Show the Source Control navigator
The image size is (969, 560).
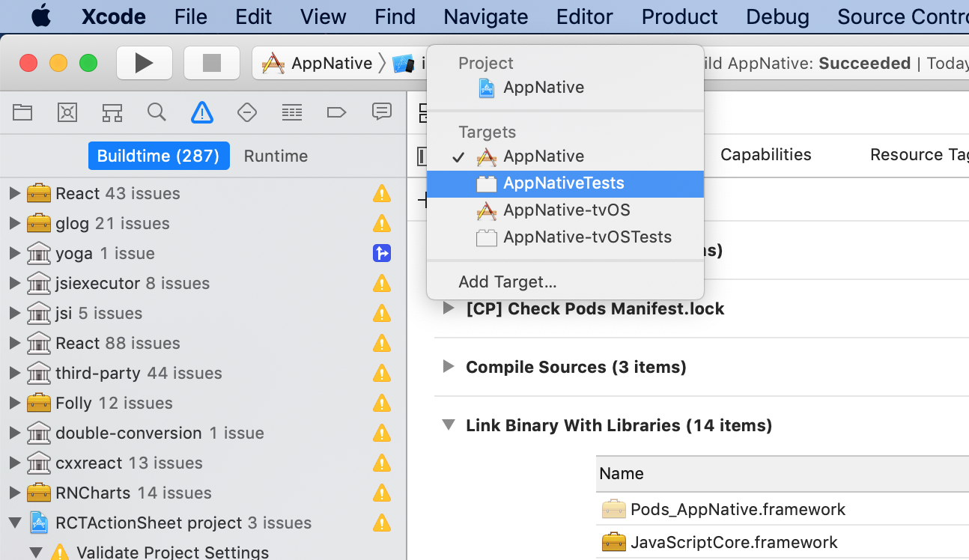pyautogui.click(x=67, y=112)
